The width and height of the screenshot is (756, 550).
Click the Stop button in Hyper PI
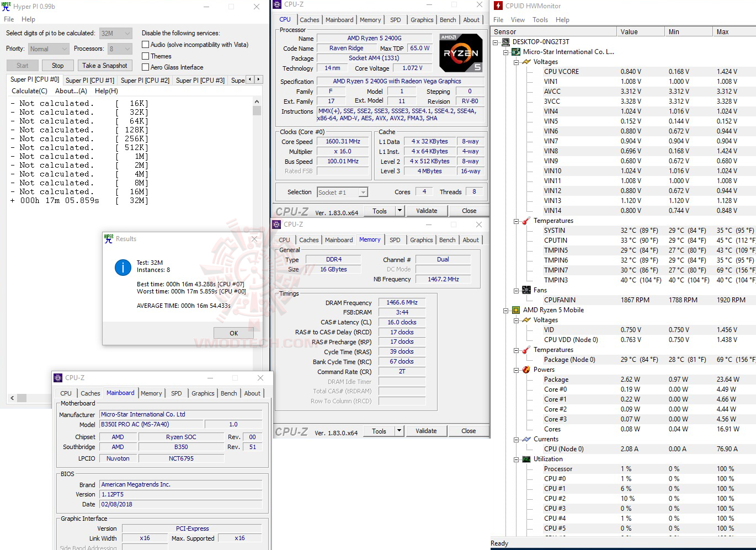(x=57, y=66)
